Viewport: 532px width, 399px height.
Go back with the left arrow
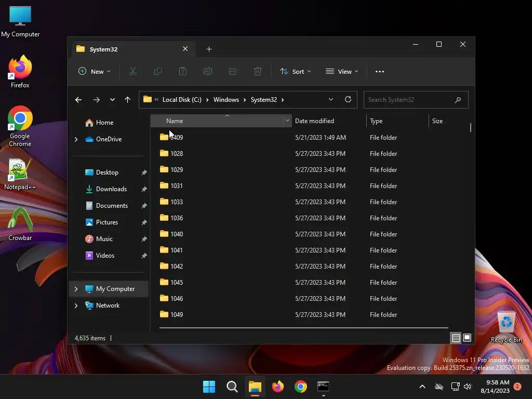(78, 99)
